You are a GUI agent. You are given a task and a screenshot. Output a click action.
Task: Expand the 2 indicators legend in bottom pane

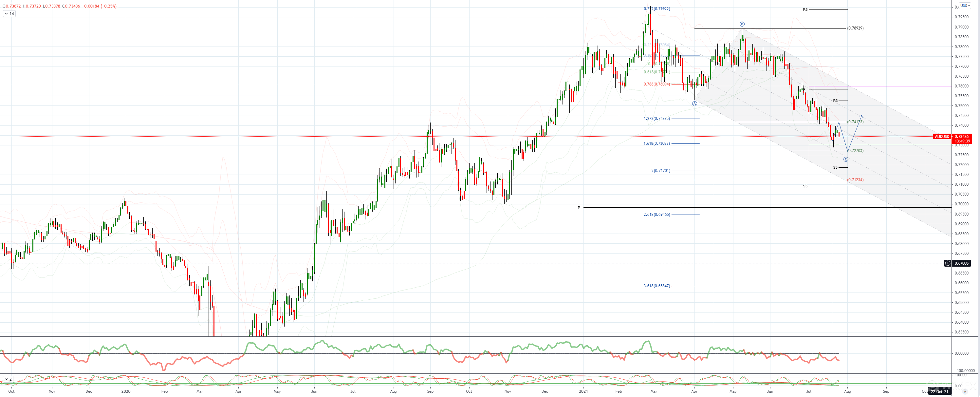(x=8, y=379)
